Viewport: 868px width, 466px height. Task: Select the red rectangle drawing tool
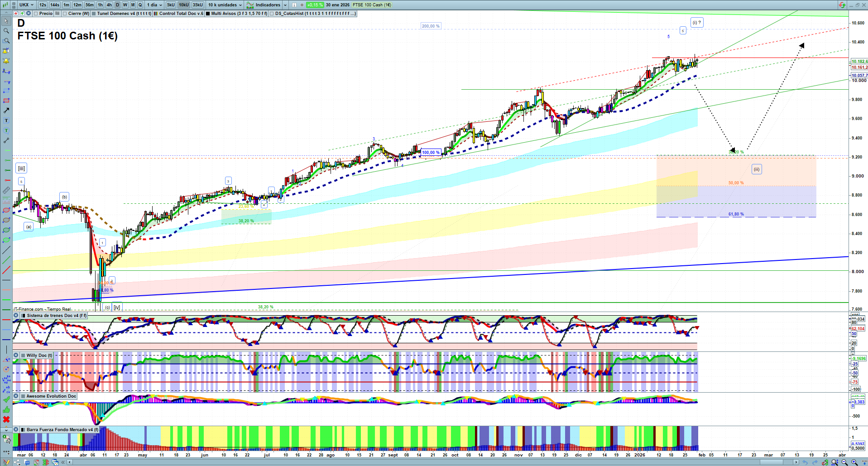(x=6, y=101)
